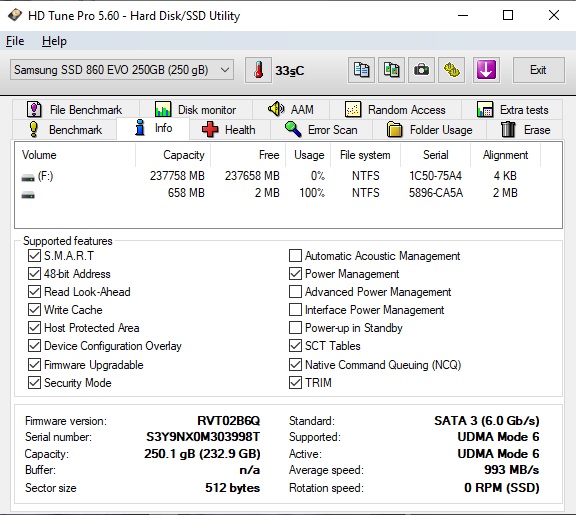Click the 5896-CA5A serial cell
The width and height of the screenshot is (576, 515).
(436, 193)
